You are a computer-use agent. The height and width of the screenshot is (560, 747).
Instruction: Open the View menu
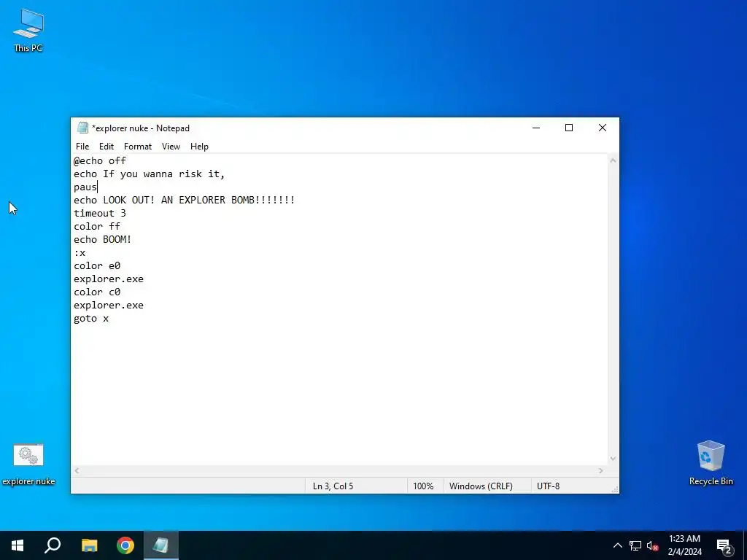pos(171,146)
